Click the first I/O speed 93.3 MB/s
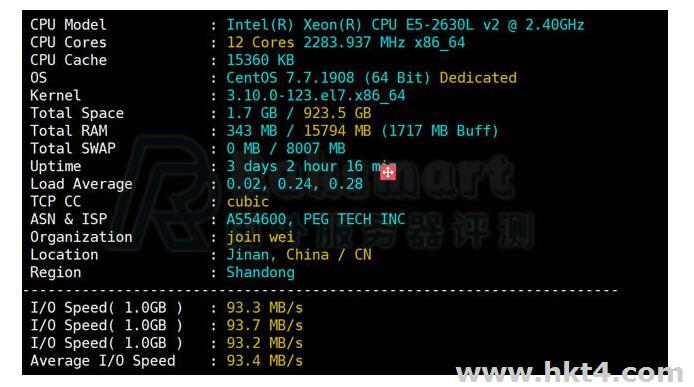Image resolution: width=694 pixels, height=387 pixels. click(264, 308)
